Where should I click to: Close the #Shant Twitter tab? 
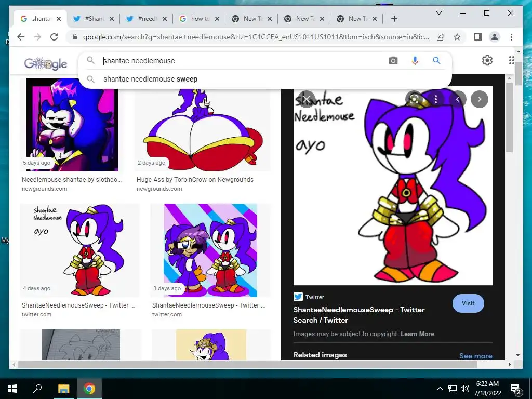click(x=112, y=19)
